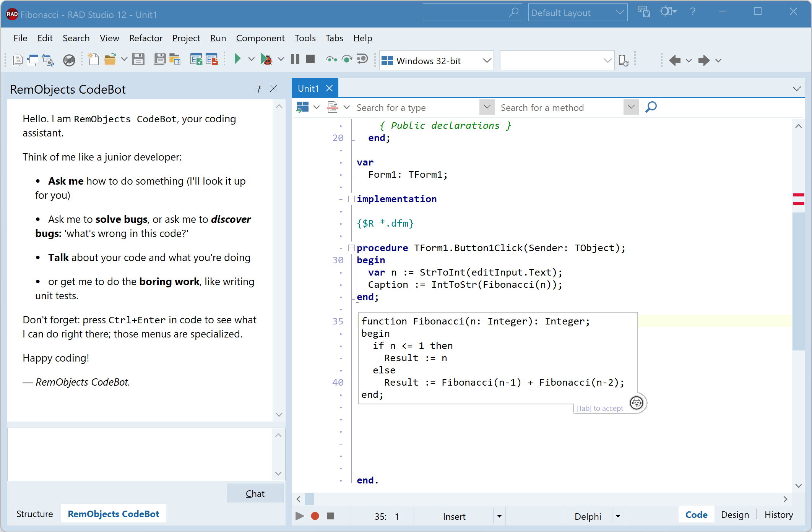Switch to the Design view tab

(x=735, y=515)
